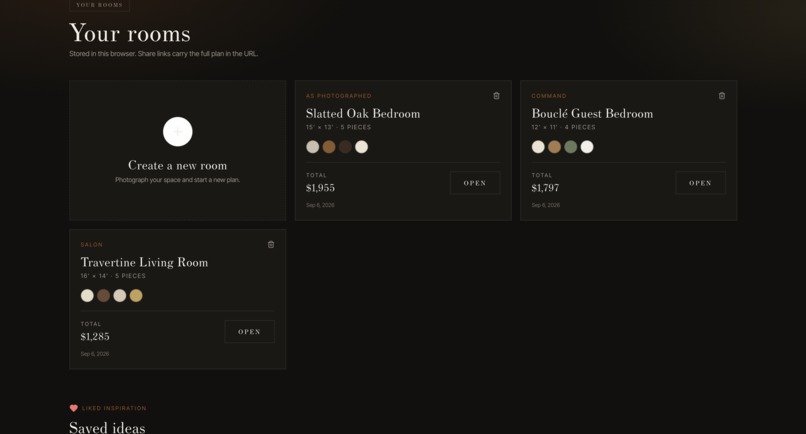Click the heart icon beside Liked Inspiration
The height and width of the screenshot is (434, 806).
74,408
